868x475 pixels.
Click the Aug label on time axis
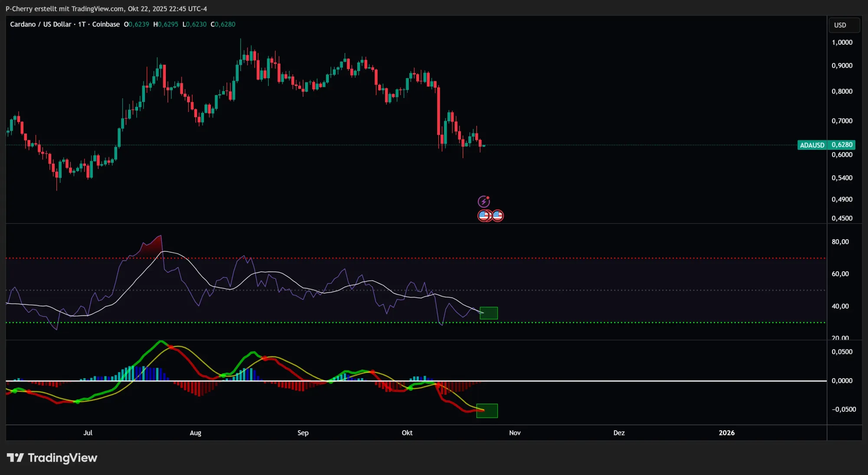(195, 433)
